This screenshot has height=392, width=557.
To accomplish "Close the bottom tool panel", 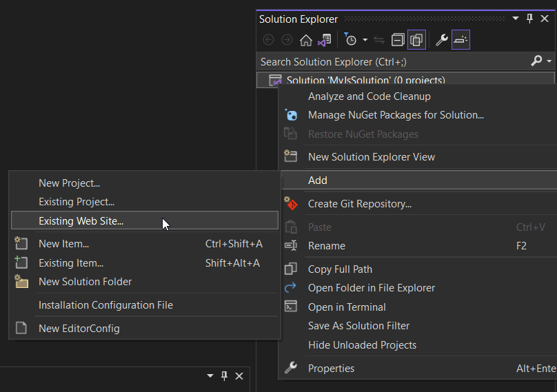I will [239, 375].
